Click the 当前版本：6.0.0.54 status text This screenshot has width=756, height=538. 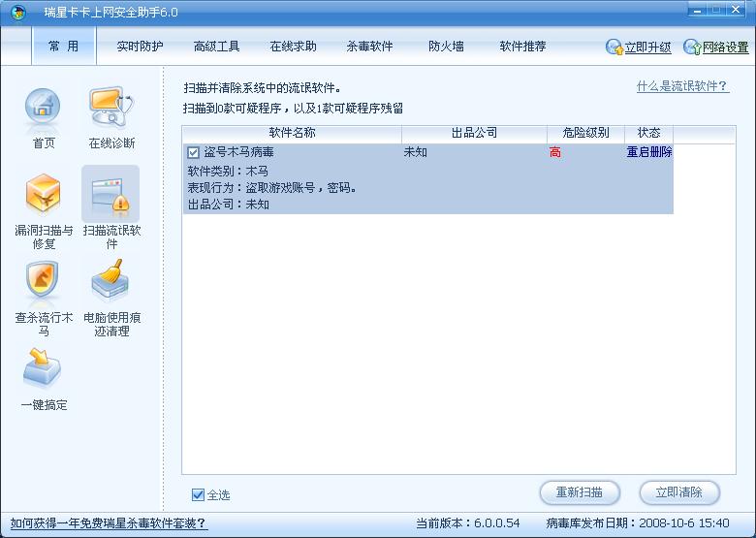[468, 523]
